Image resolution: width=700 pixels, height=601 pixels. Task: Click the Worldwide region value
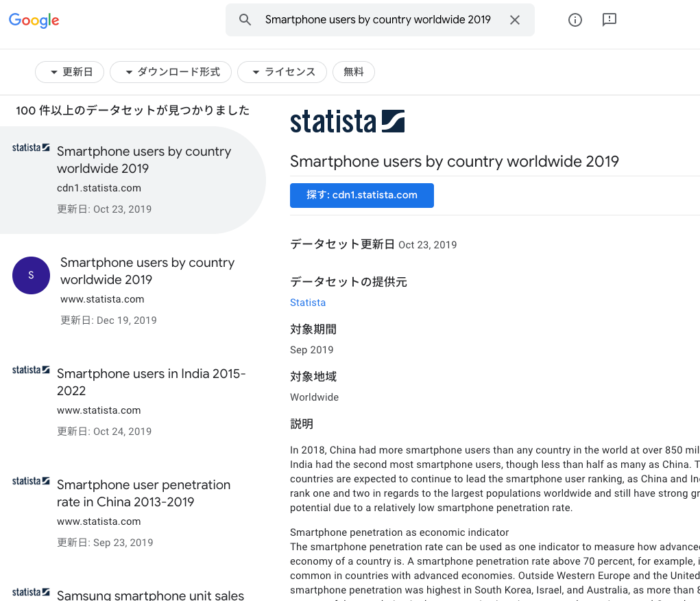coord(314,397)
